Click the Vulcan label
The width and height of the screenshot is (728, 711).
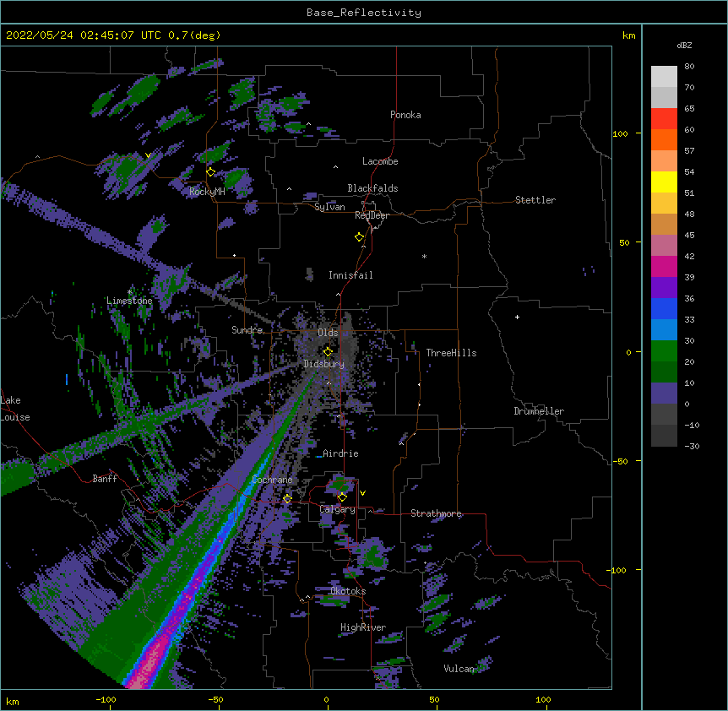click(x=459, y=669)
